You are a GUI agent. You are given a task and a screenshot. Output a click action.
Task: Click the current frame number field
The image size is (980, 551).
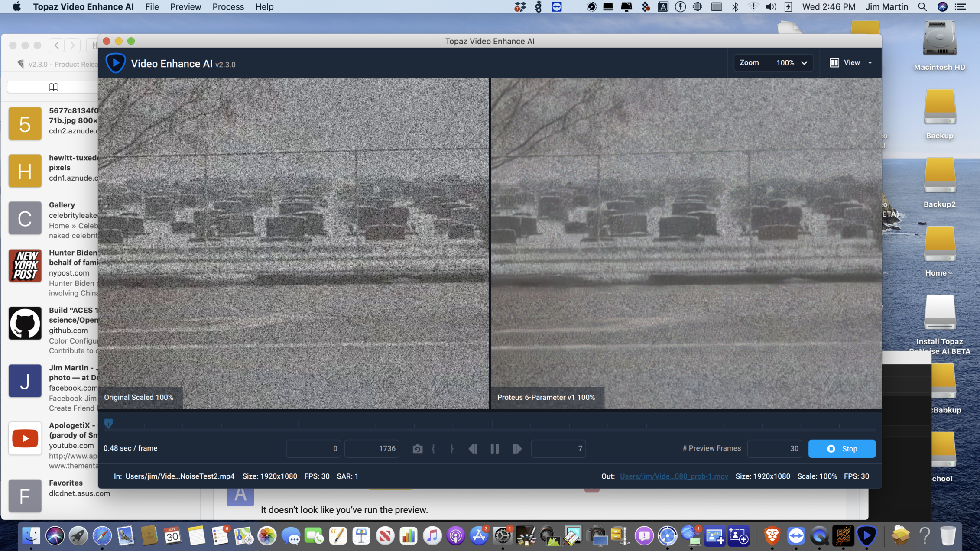pos(558,449)
